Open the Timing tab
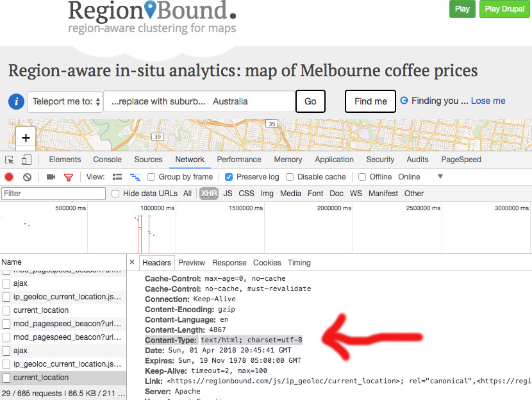The height and width of the screenshot is (400, 532). point(299,263)
